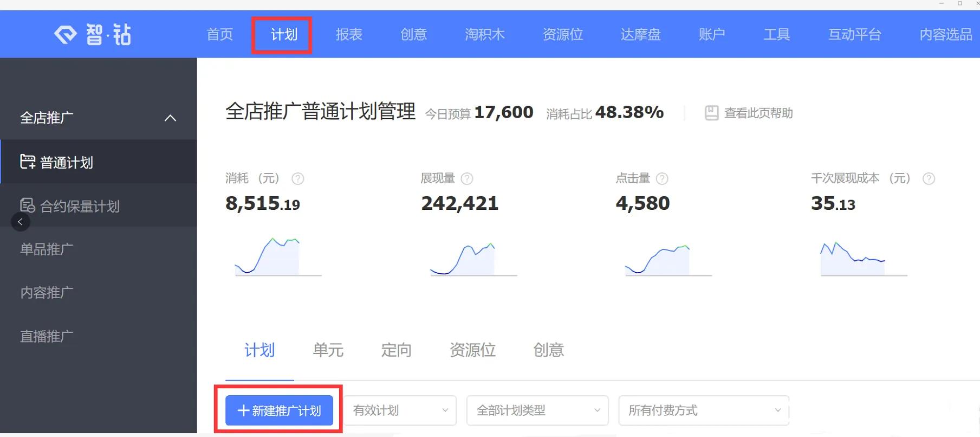Open the 有效计划 dropdown
The image size is (980, 437).
click(400, 410)
